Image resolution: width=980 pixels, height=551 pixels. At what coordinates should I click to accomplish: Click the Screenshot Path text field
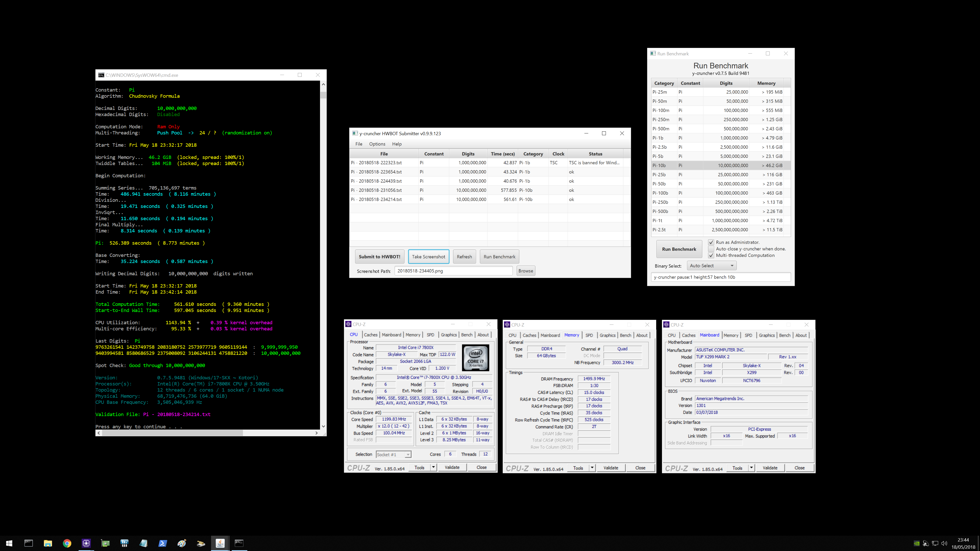(x=454, y=271)
